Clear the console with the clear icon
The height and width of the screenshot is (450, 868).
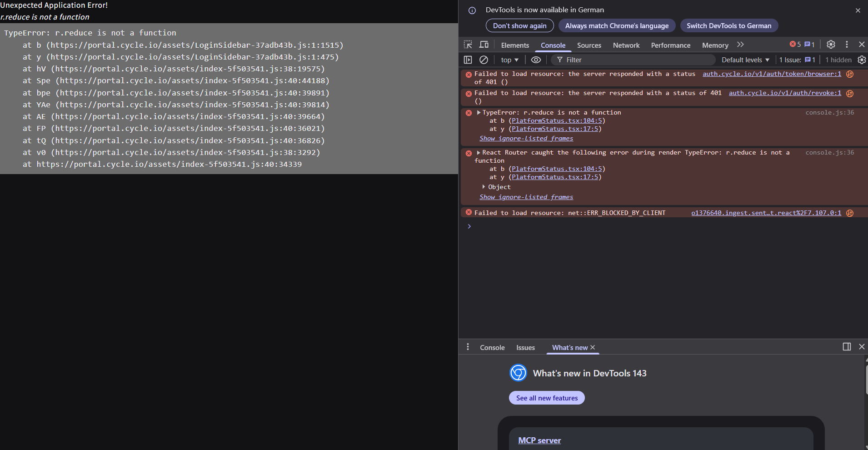tap(484, 60)
